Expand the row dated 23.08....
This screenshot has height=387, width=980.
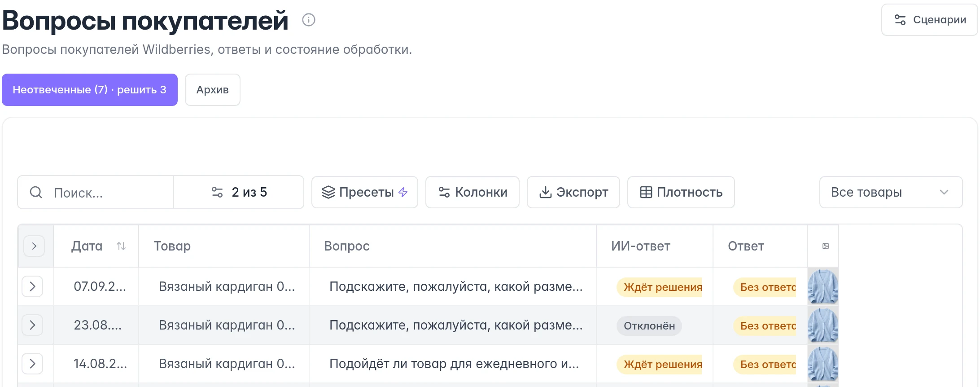pos(32,325)
